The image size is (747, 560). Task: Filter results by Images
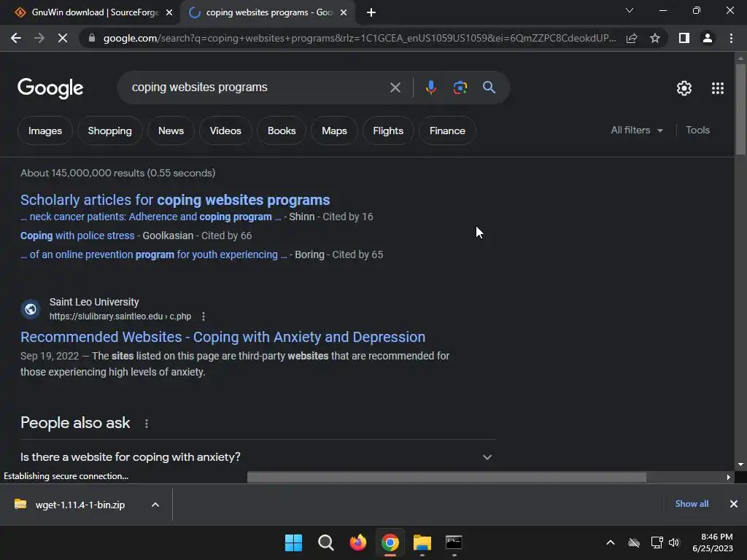45,131
